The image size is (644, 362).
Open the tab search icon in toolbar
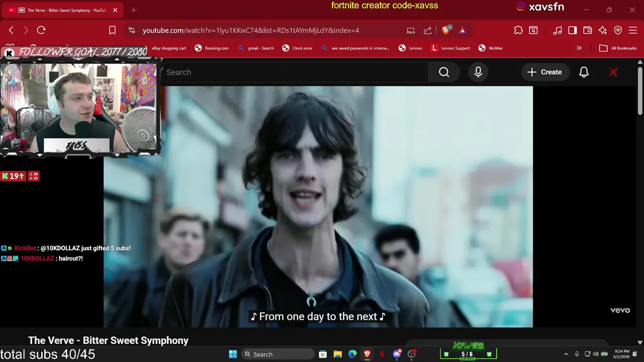(533, 30)
